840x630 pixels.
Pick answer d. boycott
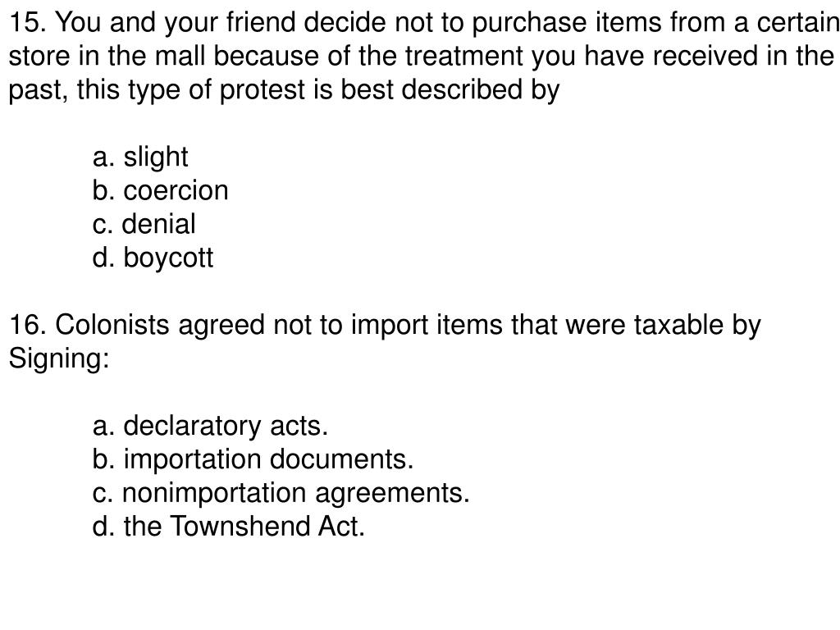[x=153, y=258]
